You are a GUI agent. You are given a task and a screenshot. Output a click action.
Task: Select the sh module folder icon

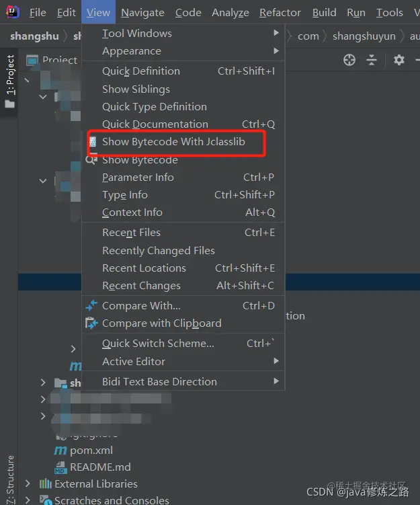(60, 383)
